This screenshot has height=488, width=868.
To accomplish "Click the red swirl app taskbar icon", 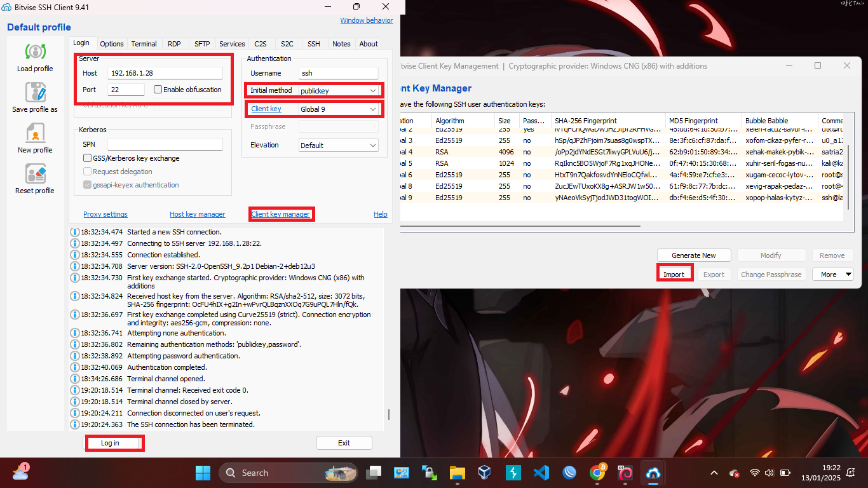I will (625, 473).
